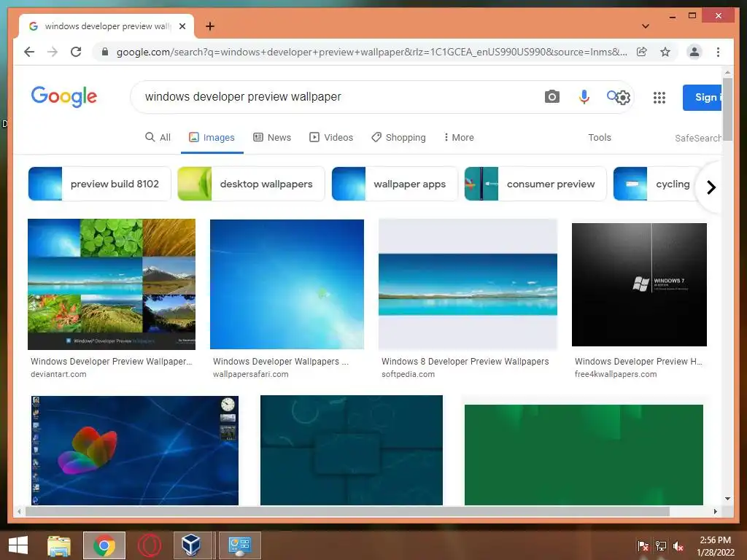Open the softpedia lake panorama thumbnail
747x560 pixels.
468,284
